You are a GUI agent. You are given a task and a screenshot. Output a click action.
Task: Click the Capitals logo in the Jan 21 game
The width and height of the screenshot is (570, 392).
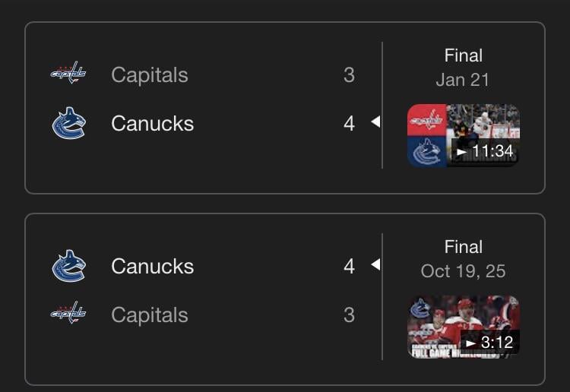click(x=68, y=74)
